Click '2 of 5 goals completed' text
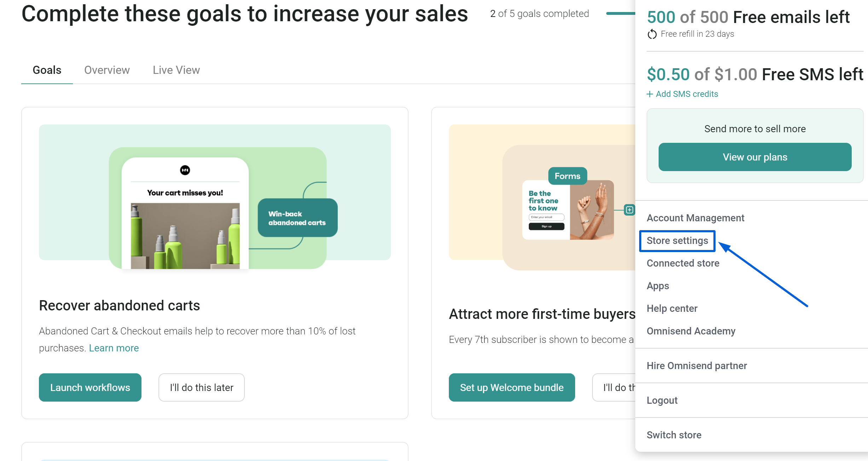Viewport: 868px width, 461px height. 539,14
